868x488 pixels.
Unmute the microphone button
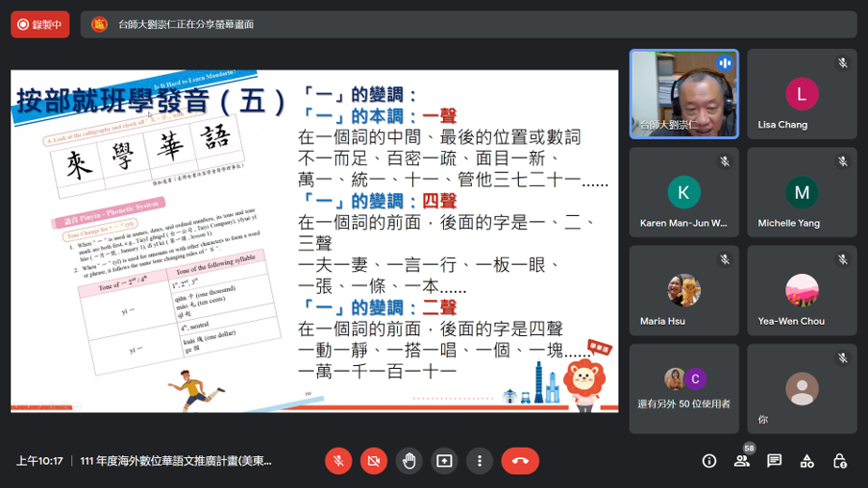point(338,461)
